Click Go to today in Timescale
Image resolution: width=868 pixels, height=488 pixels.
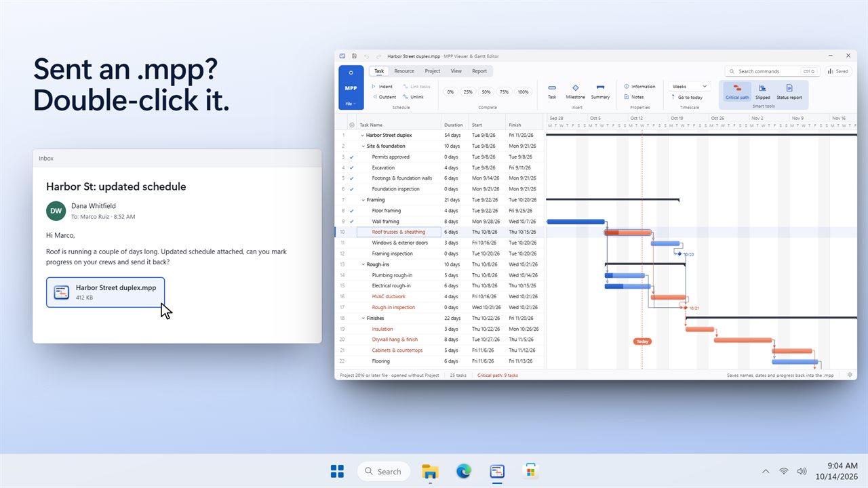click(x=687, y=98)
